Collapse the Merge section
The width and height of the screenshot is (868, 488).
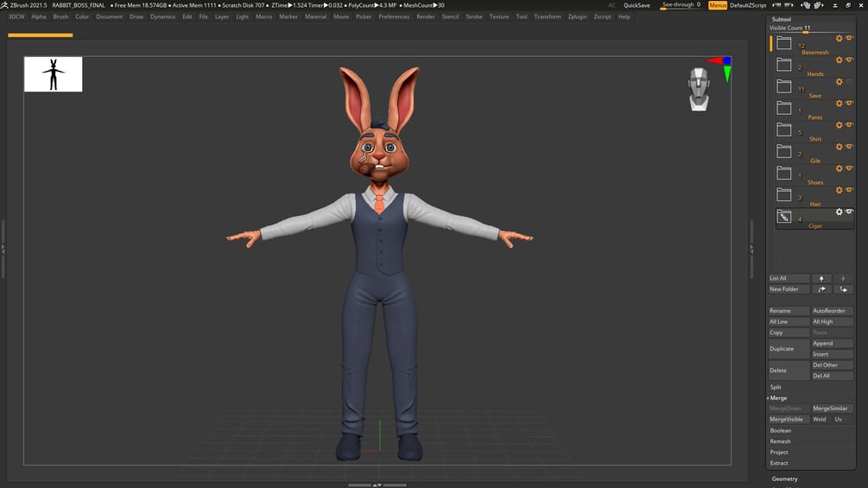pyautogui.click(x=778, y=398)
